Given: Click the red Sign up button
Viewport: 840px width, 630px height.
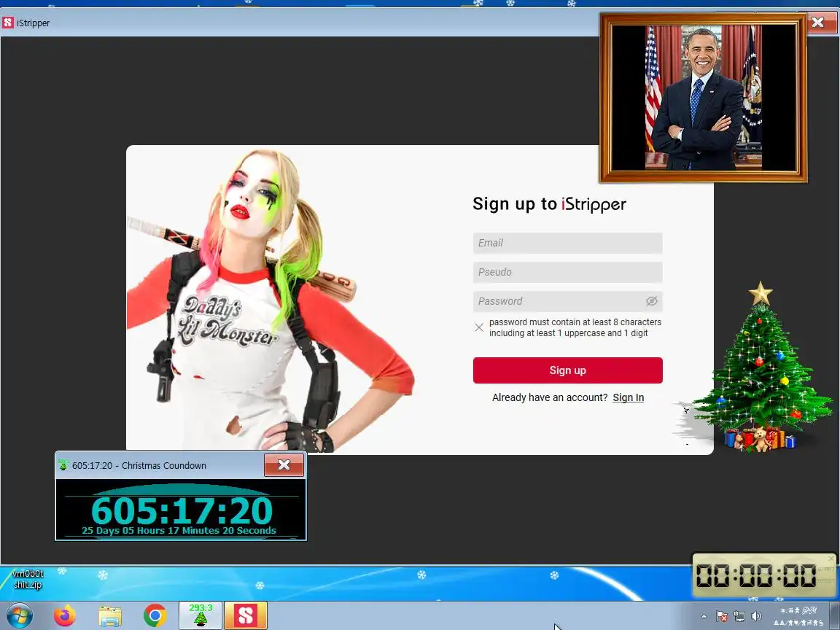Looking at the screenshot, I should pos(567,370).
